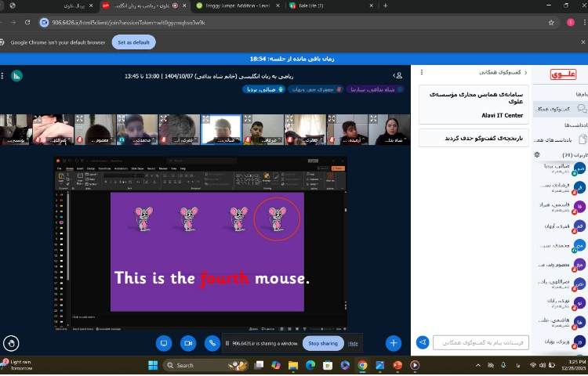Open the user list settings gear
This screenshot has width=588, height=376.
(x=537, y=155)
